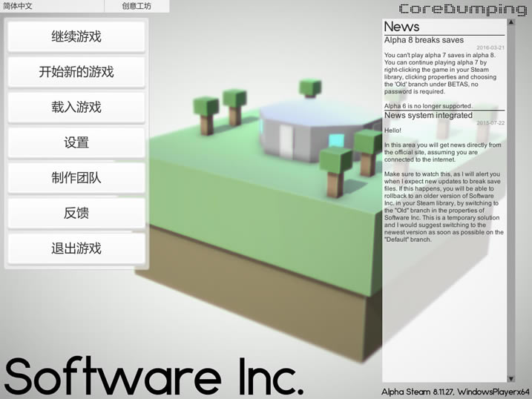Click the 'News' panel heading
This screenshot has height=399, width=532.
tap(401, 27)
